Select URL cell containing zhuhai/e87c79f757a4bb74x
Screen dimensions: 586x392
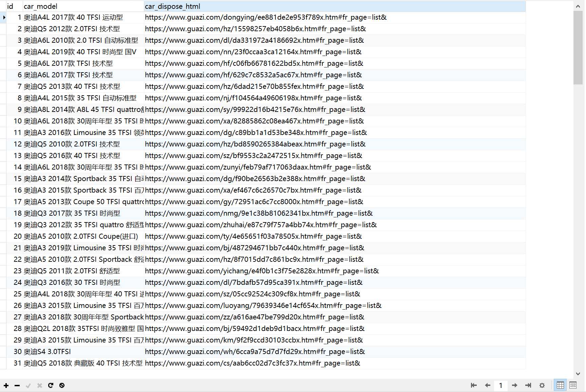(x=335, y=225)
